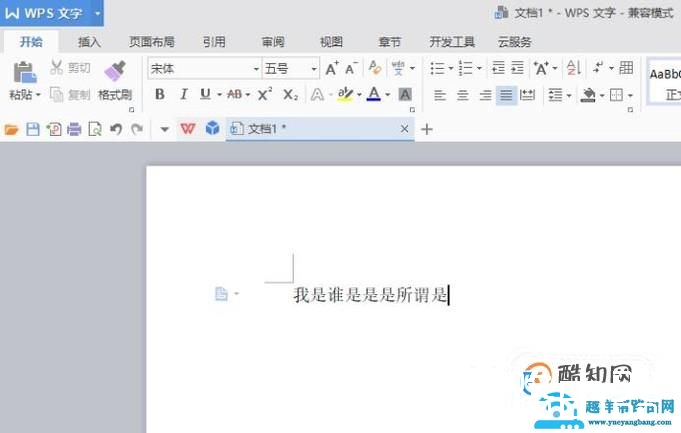Toggle character shading A button
Screen dimensions: 681x433
click(405, 94)
